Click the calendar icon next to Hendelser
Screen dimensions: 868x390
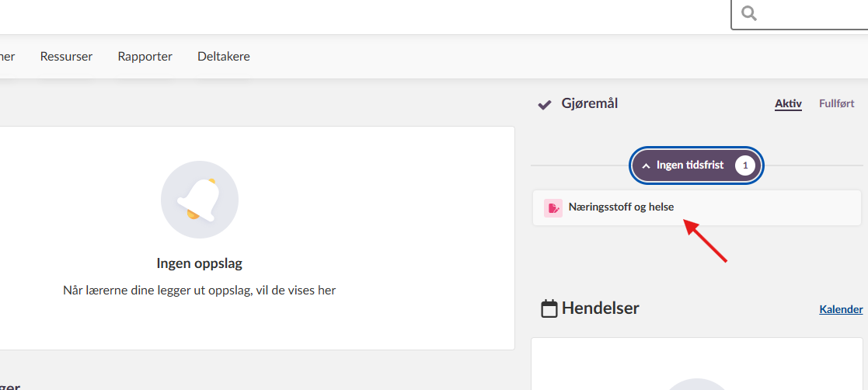(549, 309)
